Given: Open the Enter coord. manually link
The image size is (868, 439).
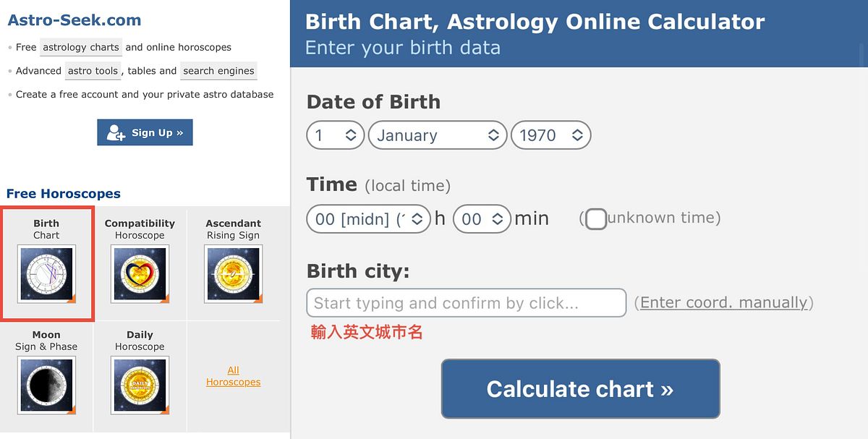Looking at the screenshot, I should click(x=724, y=302).
